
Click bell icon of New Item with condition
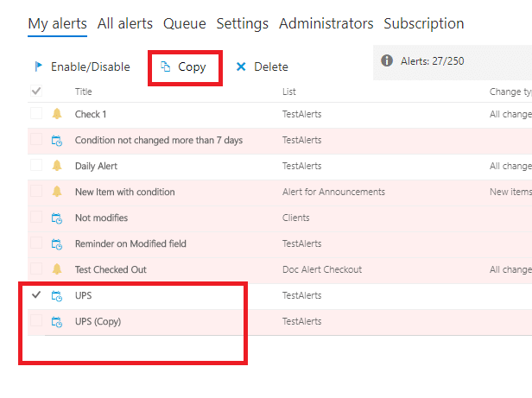click(x=57, y=192)
